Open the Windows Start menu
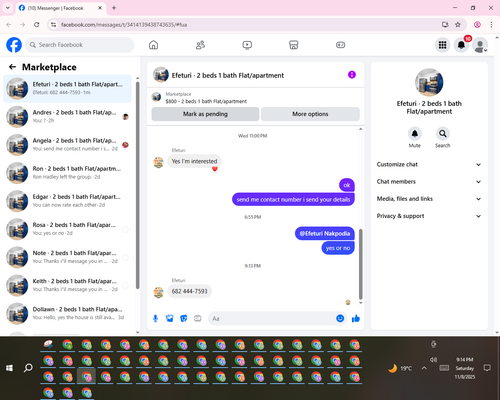 pos(9,368)
